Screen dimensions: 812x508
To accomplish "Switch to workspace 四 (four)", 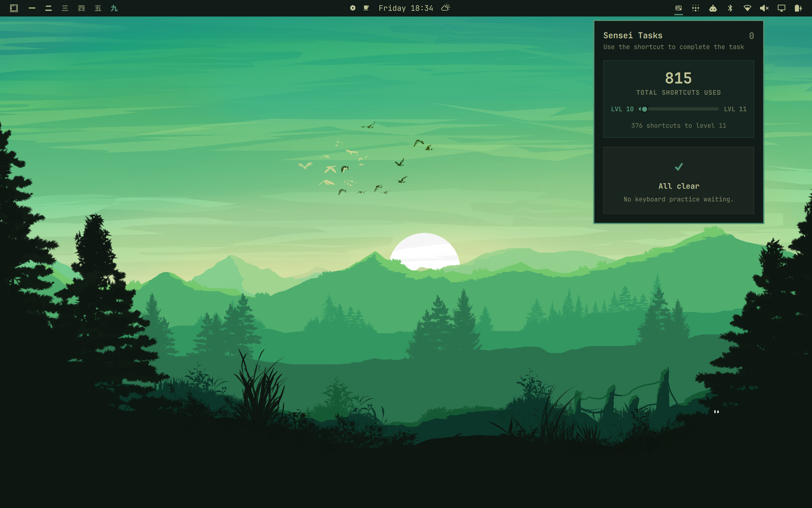I will coord(81,8).
